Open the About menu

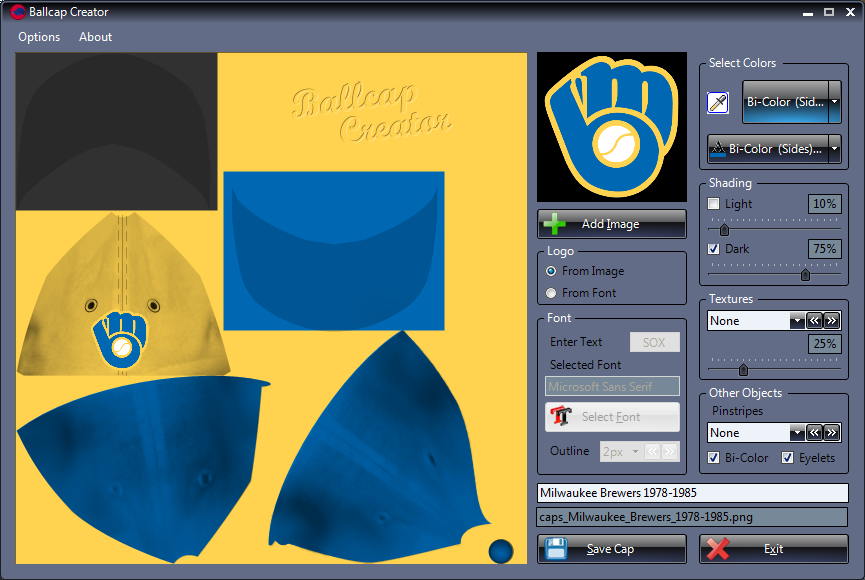pos(96,37)
